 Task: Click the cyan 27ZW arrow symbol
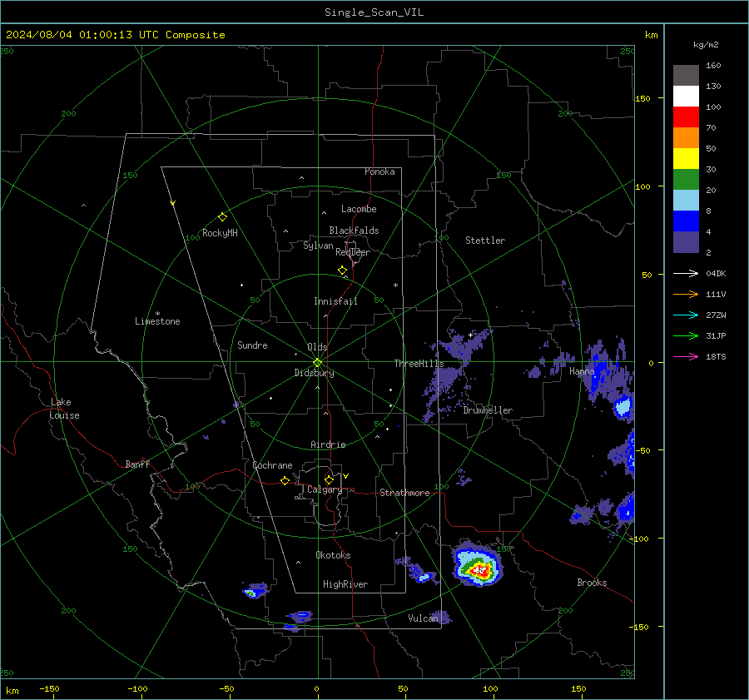pos(686,315)
